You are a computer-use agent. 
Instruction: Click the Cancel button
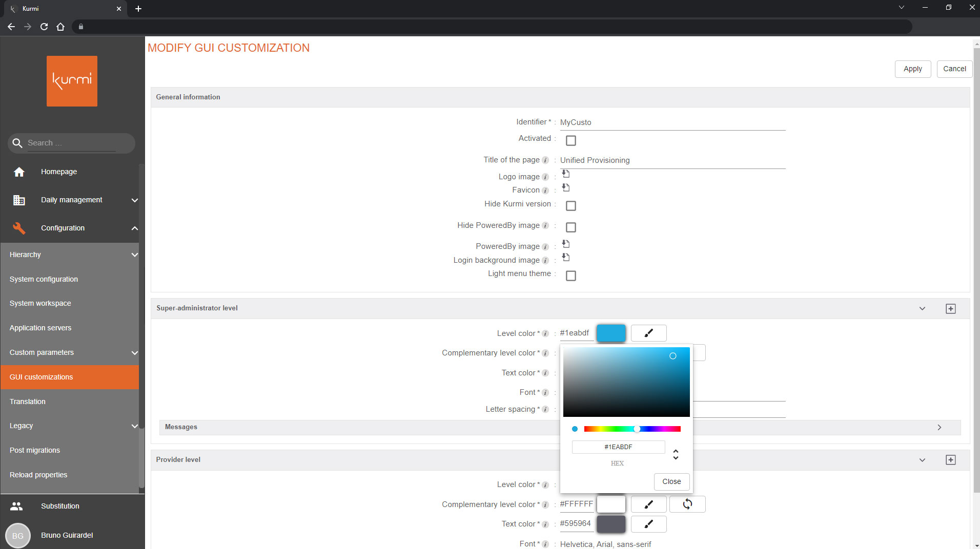(954, 69)
